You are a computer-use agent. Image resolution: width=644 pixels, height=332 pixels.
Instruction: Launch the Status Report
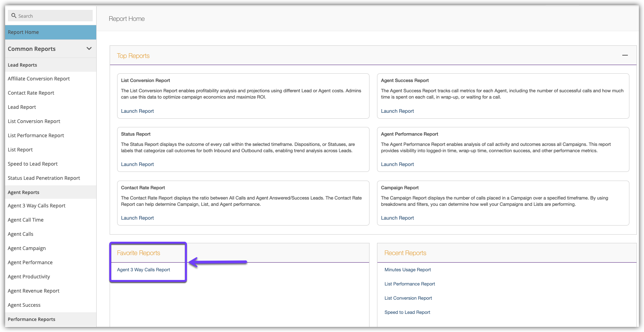tap(137, 164)
